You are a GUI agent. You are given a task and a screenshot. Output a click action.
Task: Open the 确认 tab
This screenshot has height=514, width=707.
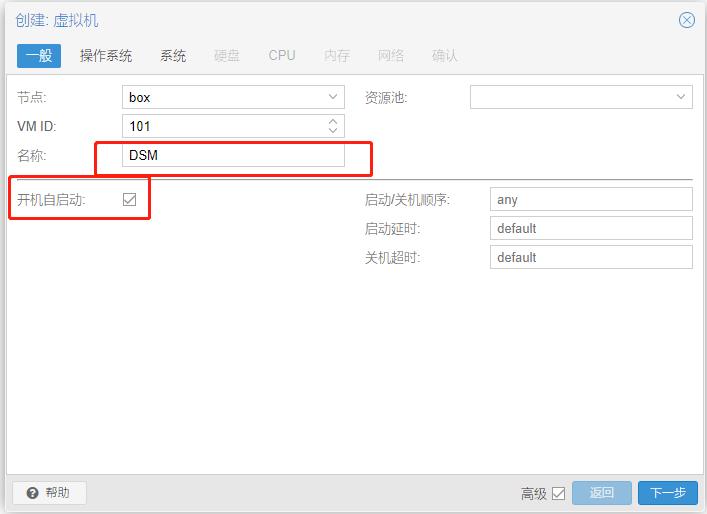pos(445,56)
